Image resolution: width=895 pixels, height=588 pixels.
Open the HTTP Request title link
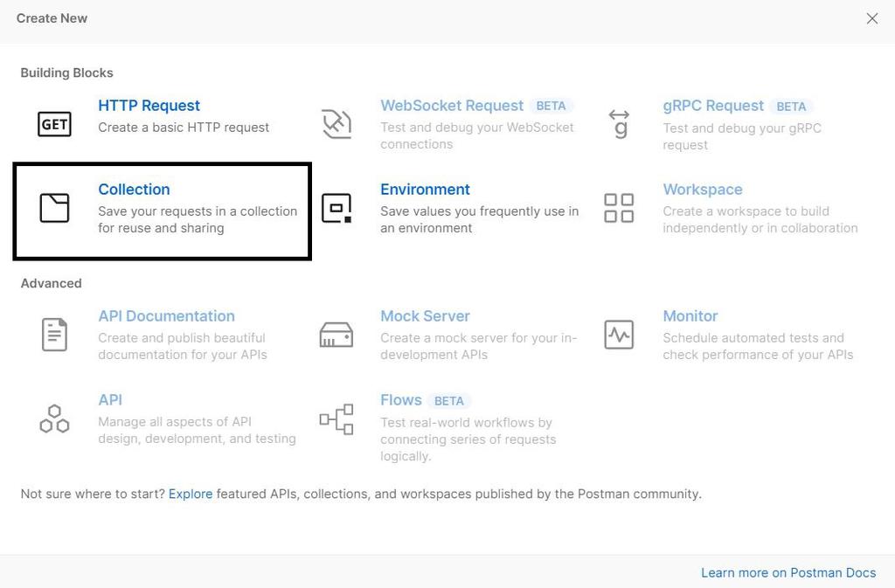[x=149, y=106]
